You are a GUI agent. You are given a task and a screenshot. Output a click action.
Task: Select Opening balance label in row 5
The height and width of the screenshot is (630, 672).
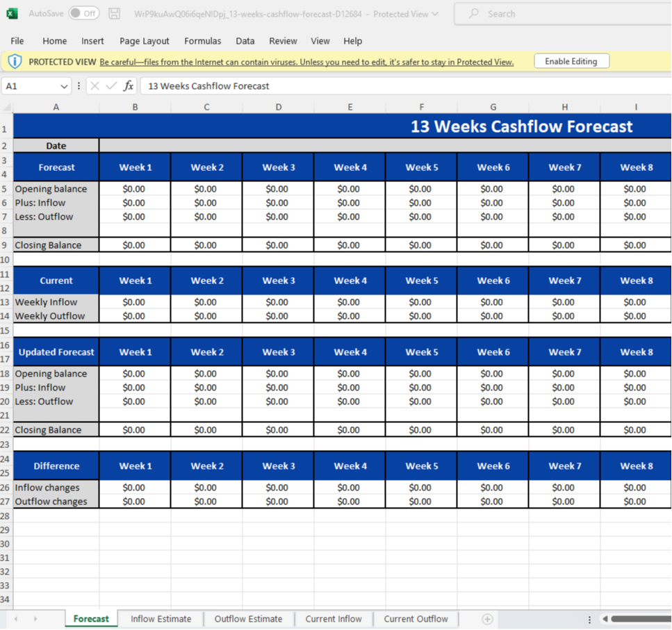[x=56, y=189]
